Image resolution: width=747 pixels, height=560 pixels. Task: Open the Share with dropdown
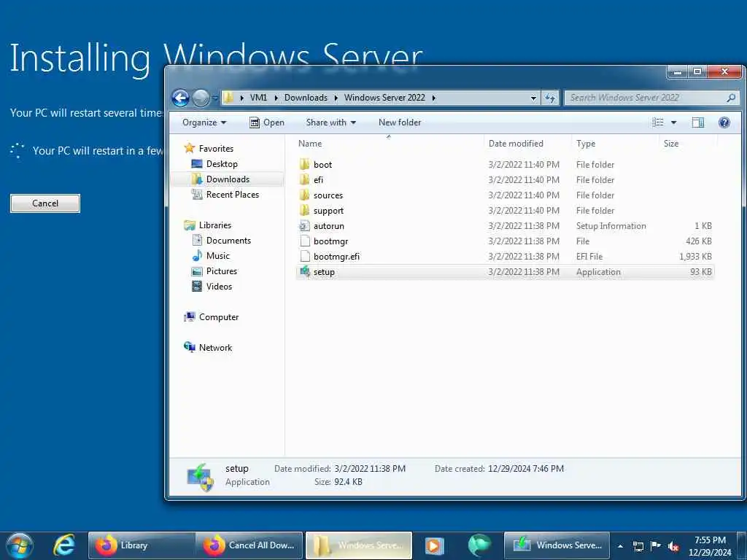click(x=331, y=122)
